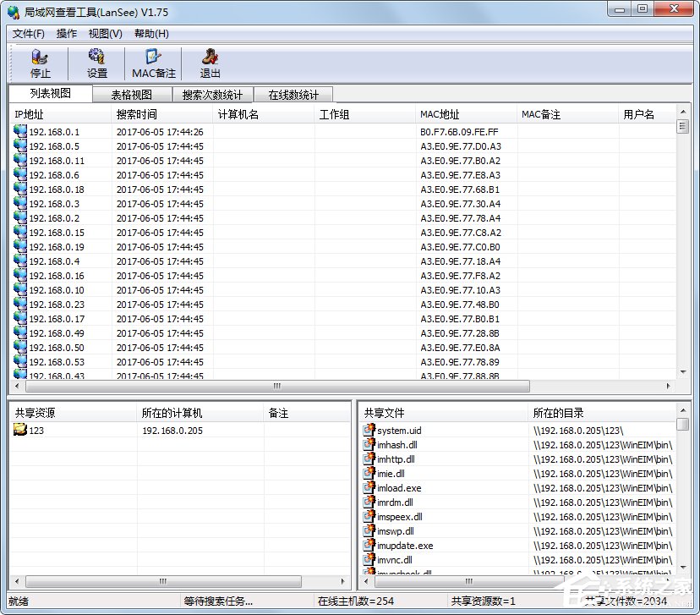
Task: Click the down arrow on the IP list scrollbar
Action: 681,371
